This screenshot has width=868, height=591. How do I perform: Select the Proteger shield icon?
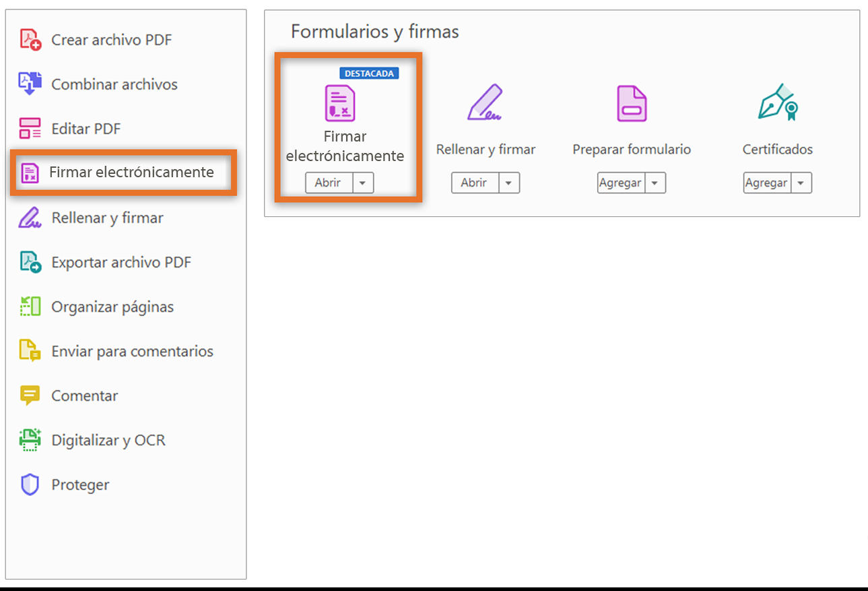pyautogui.click(x=30, y=485)
